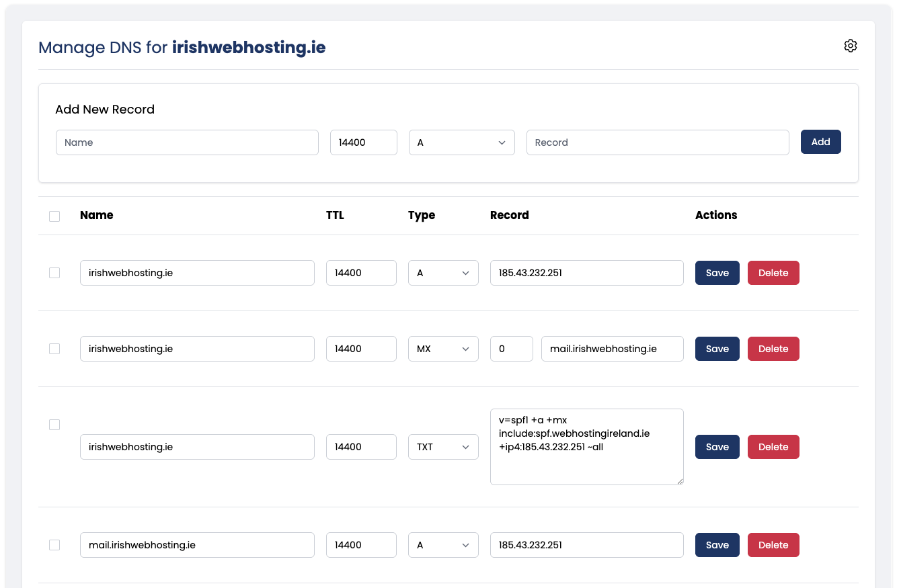Expand the MX record type dropdown
The width and height of the screenshot is (897, 588).
click(443, 349)
